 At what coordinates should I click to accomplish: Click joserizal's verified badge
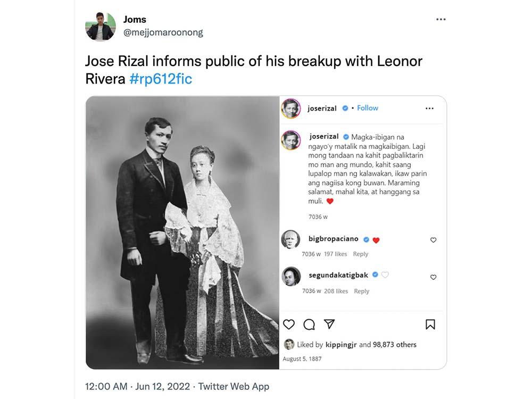pyautogui.click(x=345, y=108)
